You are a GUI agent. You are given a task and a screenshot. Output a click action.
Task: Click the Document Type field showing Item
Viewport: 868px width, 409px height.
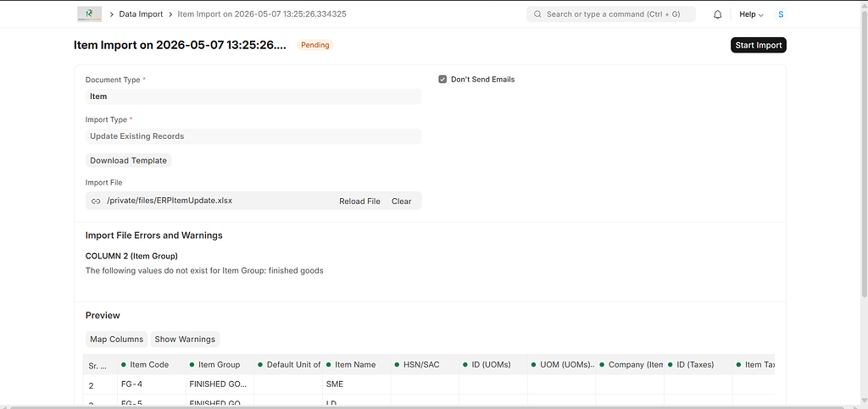click(x=253, y=97)
